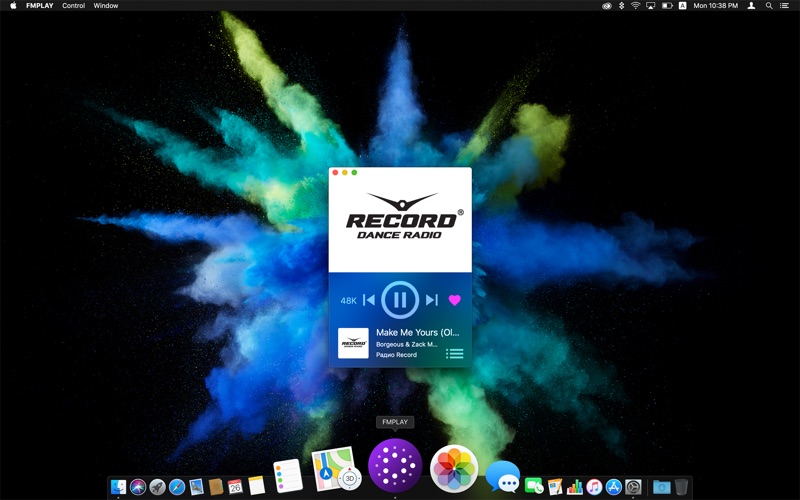Open Launchpad rocket icon
The height and width of the screenshot is (500, 800).
tap(157, 487)
